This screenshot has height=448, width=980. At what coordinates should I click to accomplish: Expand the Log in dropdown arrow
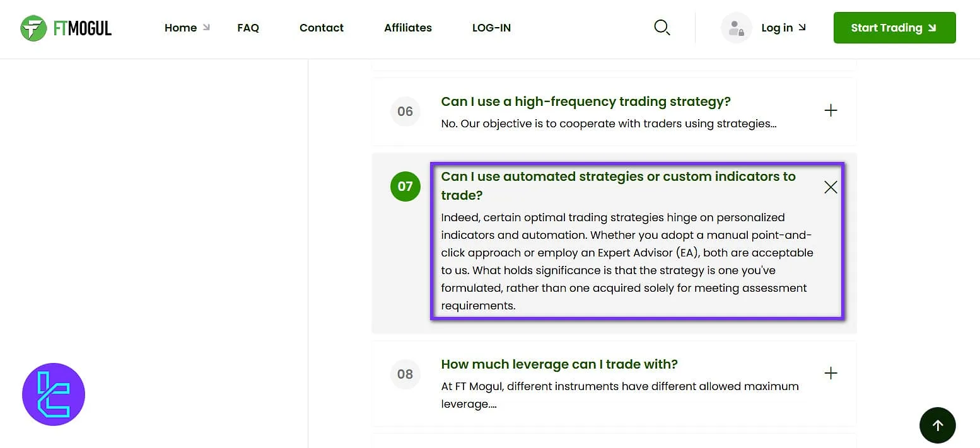[802, 27]
